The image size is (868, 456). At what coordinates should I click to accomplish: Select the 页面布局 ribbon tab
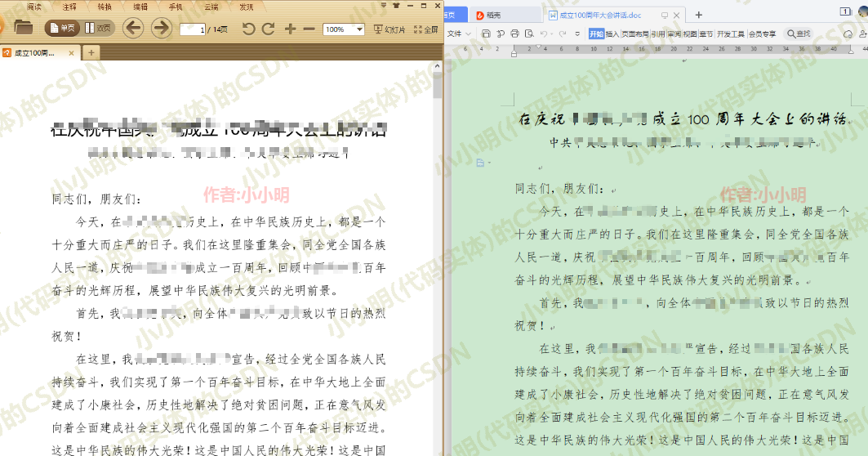pos(635,34)
